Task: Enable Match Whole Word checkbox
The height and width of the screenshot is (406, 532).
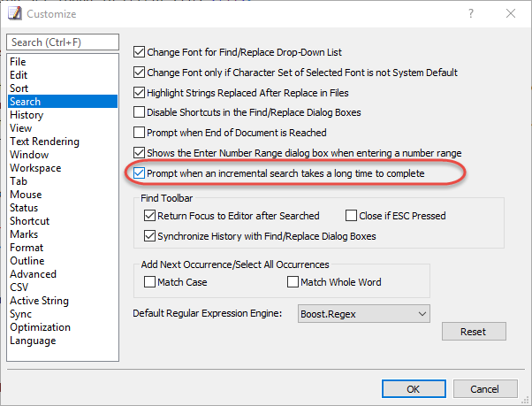Action: tap(293, 282)
